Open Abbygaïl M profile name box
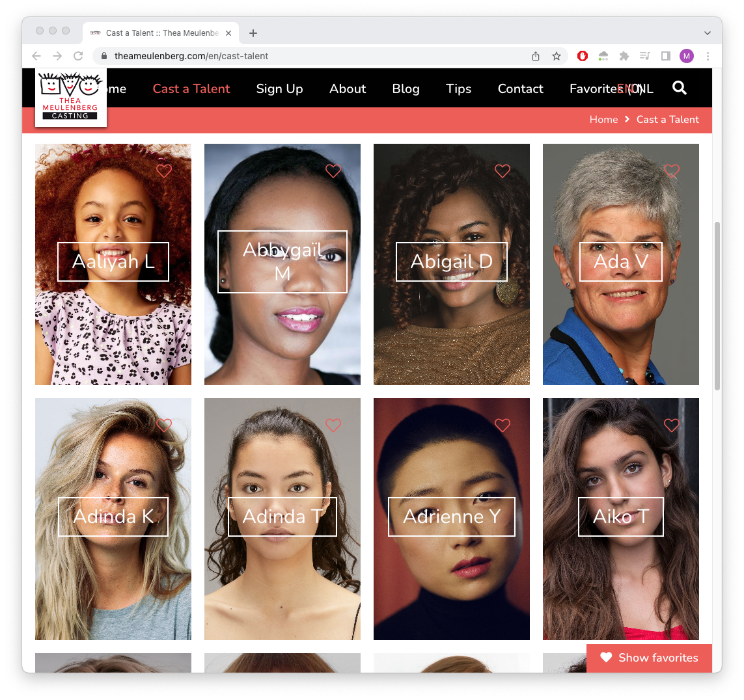744x700 pixels. tap(282, 262)
